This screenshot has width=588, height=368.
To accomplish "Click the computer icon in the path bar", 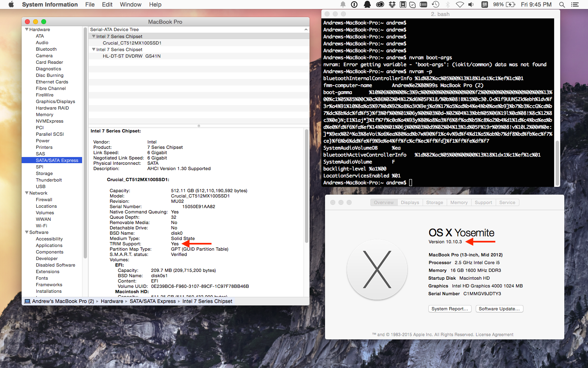I will (27, 301).
